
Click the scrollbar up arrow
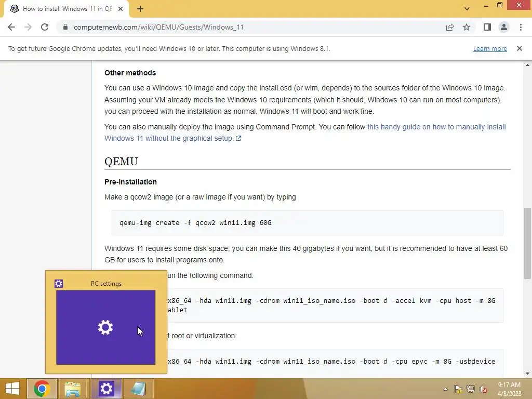pyautogui.click(x=527, y=65)
